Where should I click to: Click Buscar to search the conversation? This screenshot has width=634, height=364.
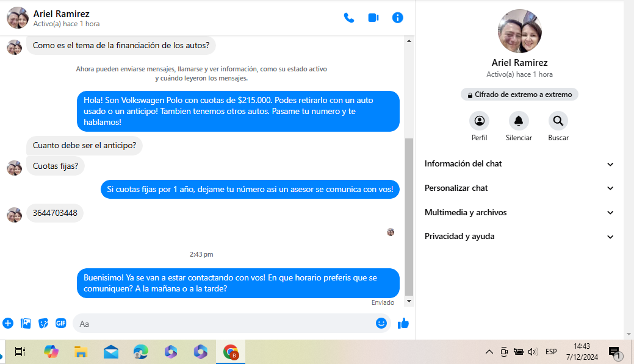(x=558, y=121)
